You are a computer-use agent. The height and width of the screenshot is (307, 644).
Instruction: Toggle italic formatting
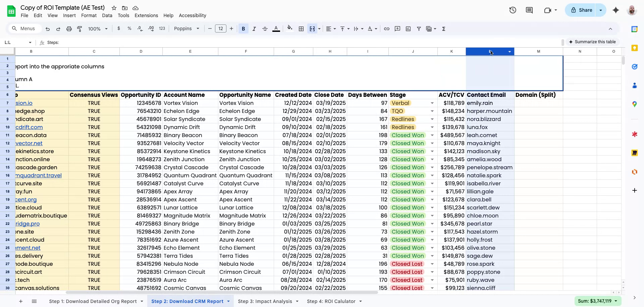tap(254, 29)
